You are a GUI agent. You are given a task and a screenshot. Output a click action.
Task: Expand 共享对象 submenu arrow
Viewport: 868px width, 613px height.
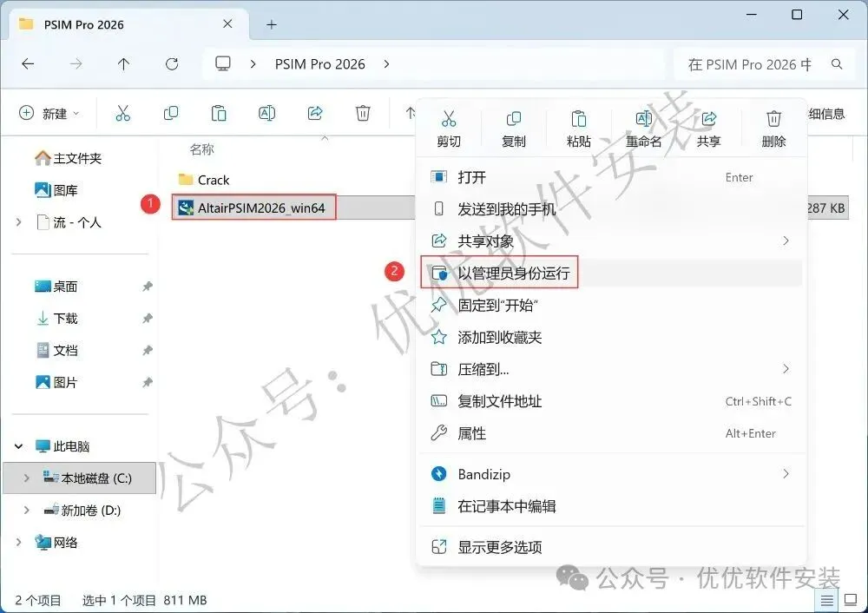pos(786,241)
